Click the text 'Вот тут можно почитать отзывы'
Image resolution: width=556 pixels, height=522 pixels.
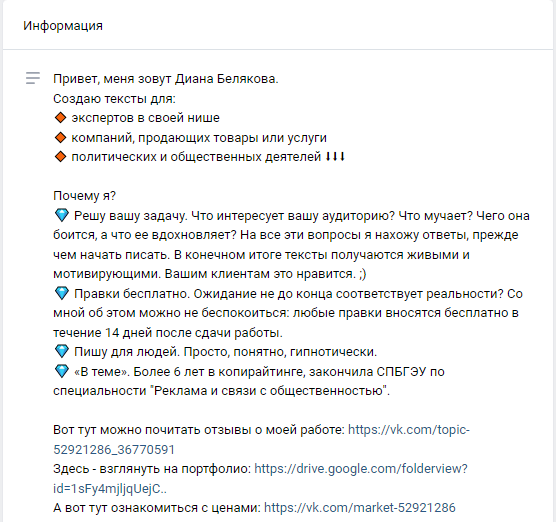coord(151,430)
